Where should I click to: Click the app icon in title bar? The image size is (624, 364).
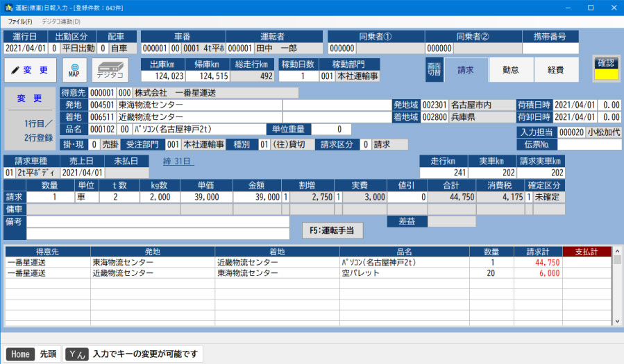(x=9, y=7)
